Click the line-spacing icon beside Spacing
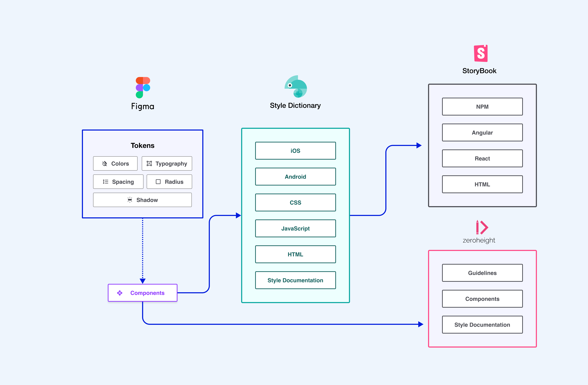 click(x=106, y=182)
